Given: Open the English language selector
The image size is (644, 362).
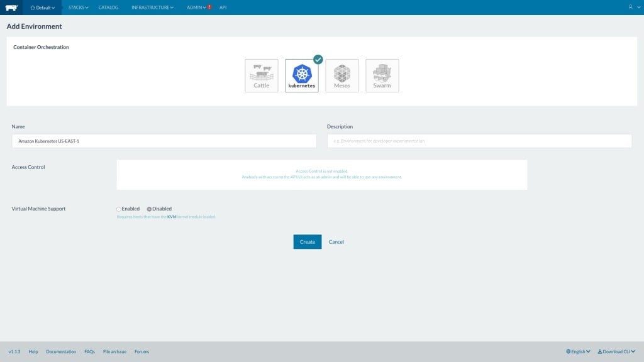Looking at the screenshot, I should click(x=578, y=352).
